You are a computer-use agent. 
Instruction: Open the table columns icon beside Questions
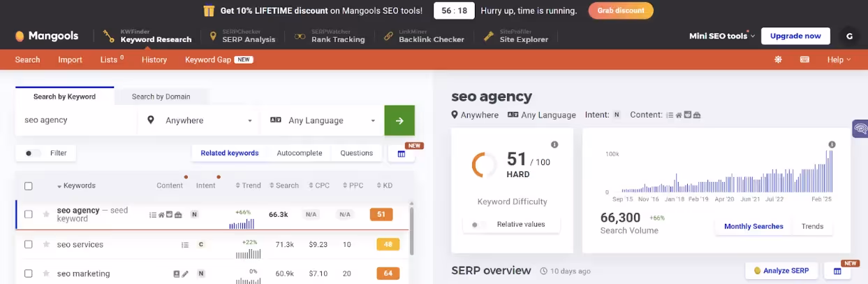(x=402, y=153)
